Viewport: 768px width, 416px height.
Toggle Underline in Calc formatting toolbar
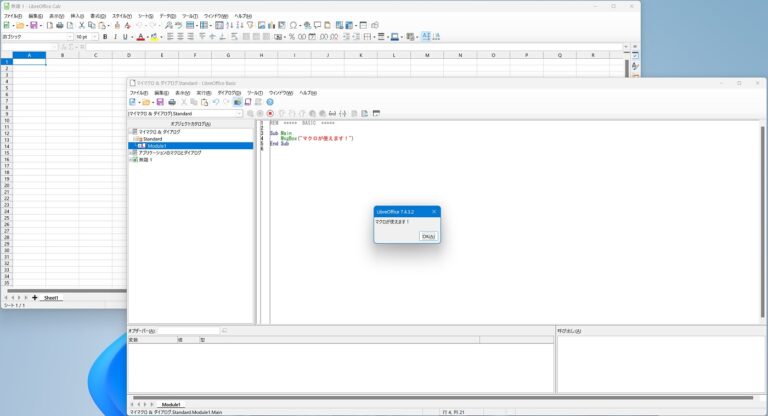click(126, 37)
